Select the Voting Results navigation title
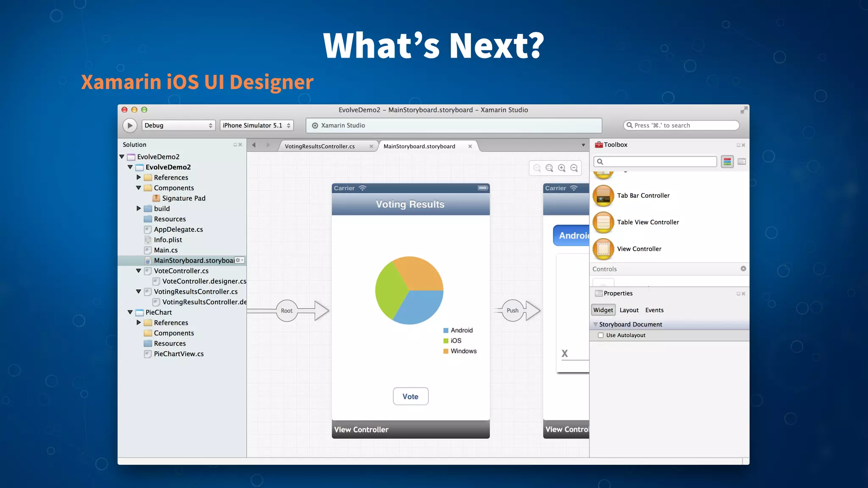This screenshot has width=868, height=488. point(410,204)
